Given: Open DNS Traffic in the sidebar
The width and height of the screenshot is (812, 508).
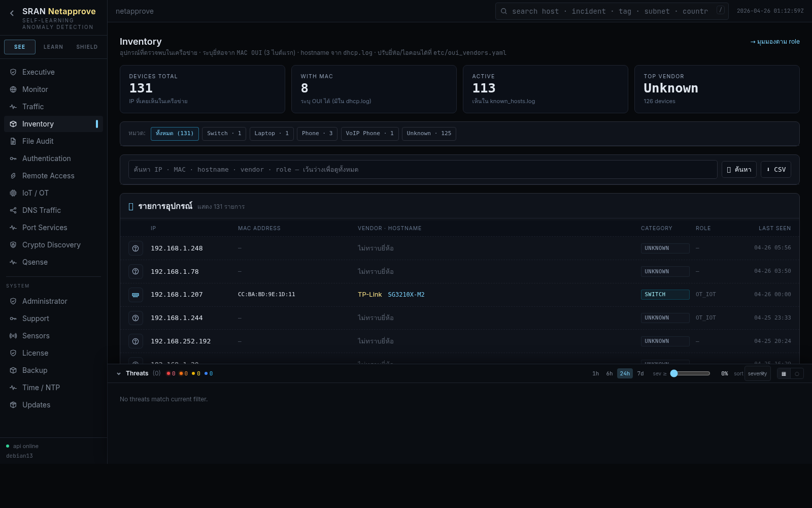Looking at the screenshot, I should point(41,210).
